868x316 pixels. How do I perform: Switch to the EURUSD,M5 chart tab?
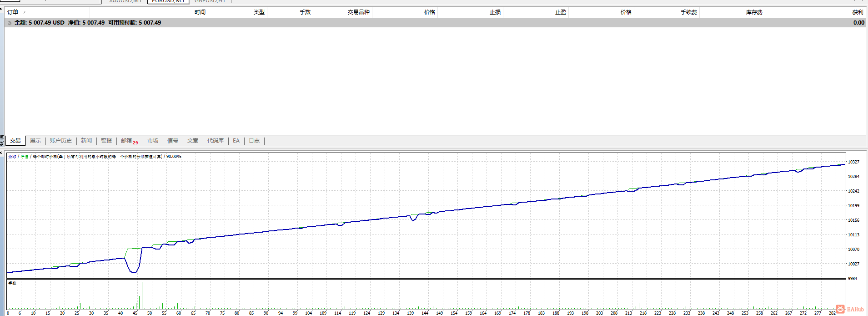click(x=168, y=1)
